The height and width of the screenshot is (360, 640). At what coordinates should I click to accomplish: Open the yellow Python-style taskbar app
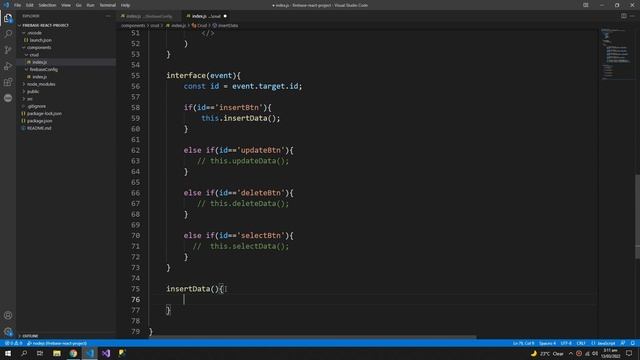[122, 353]
